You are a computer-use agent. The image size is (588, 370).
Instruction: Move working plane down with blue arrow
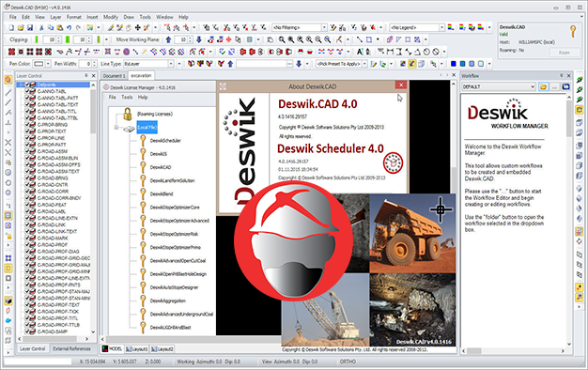[199, 39]
